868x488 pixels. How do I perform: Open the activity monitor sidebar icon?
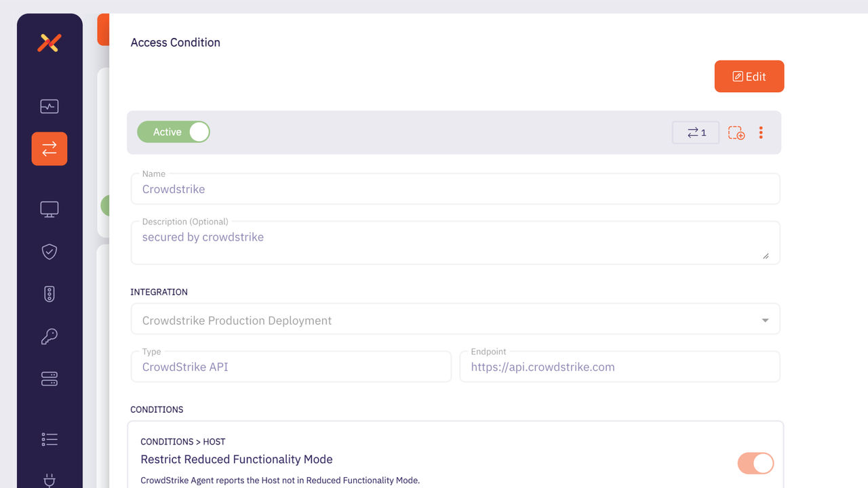coord(50,106)
